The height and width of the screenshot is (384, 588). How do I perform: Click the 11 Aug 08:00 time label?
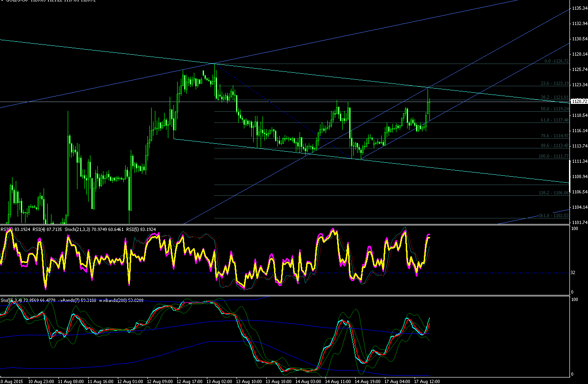click(x=70, y=381)
